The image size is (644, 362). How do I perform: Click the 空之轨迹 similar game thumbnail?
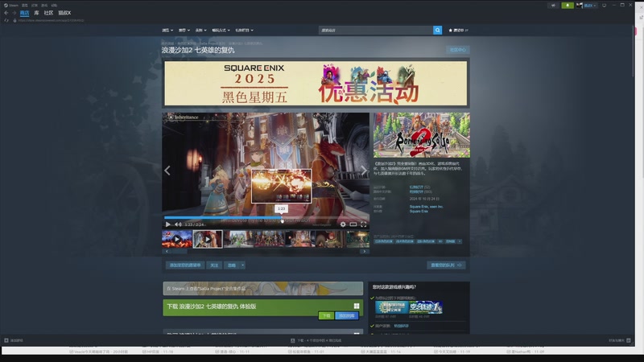[426, 307]
